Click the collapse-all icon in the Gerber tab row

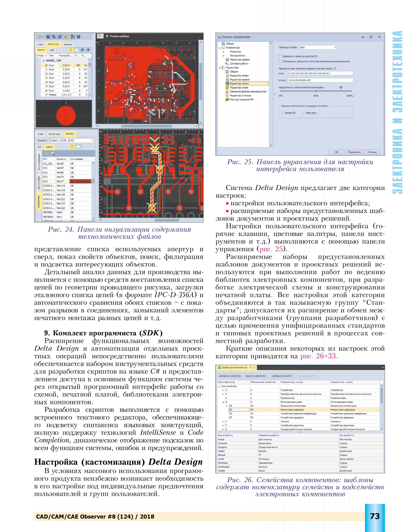(x=88, y=50)
